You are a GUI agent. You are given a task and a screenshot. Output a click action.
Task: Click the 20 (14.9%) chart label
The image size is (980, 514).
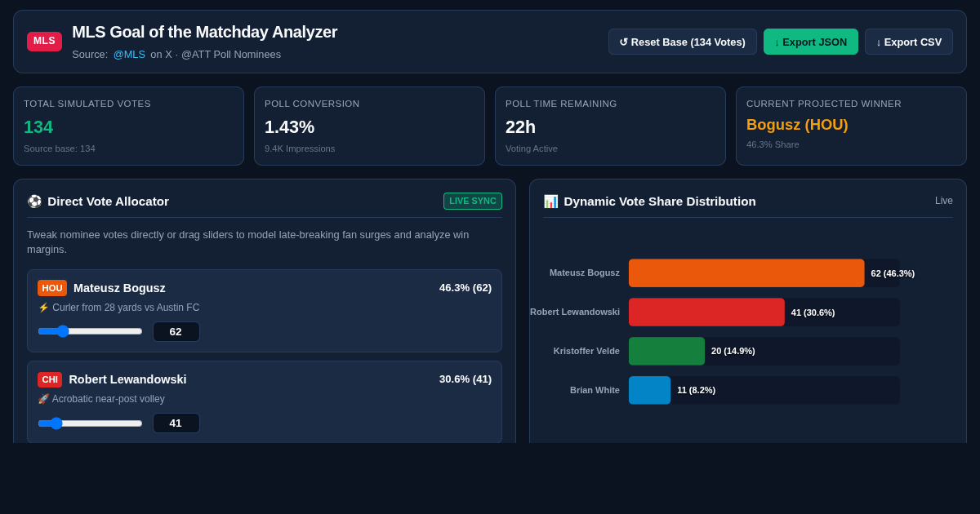point(733,351)
